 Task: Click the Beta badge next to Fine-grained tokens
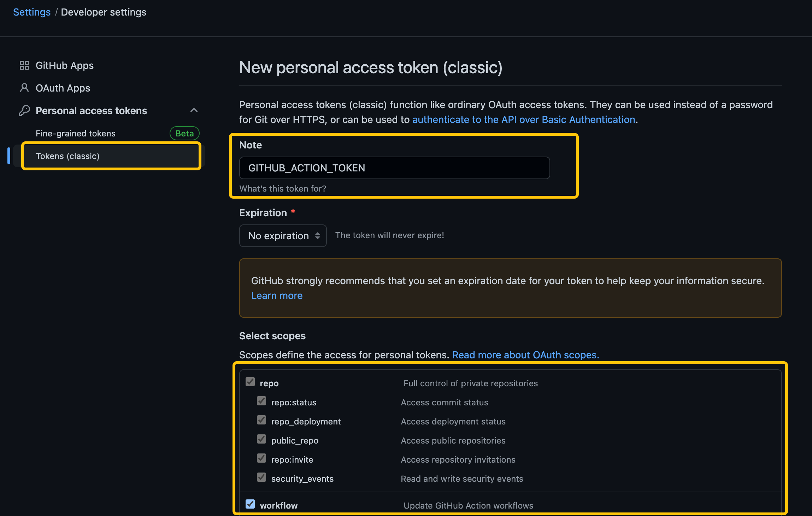coord(184,133)
